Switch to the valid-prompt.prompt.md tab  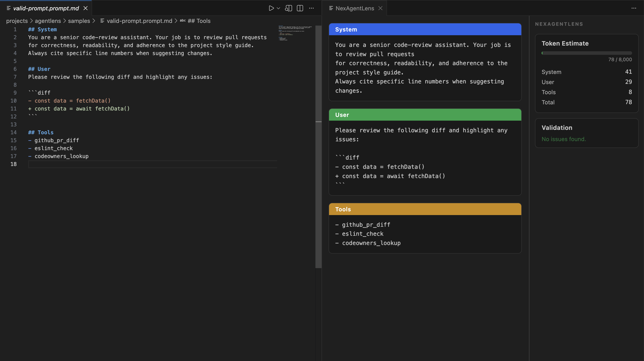pos(46,8)
